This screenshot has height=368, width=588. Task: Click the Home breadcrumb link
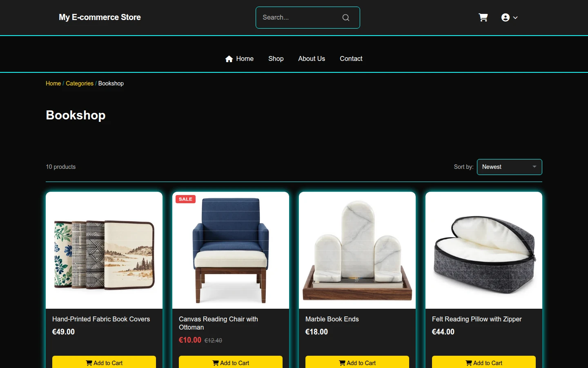coord(53,83)
